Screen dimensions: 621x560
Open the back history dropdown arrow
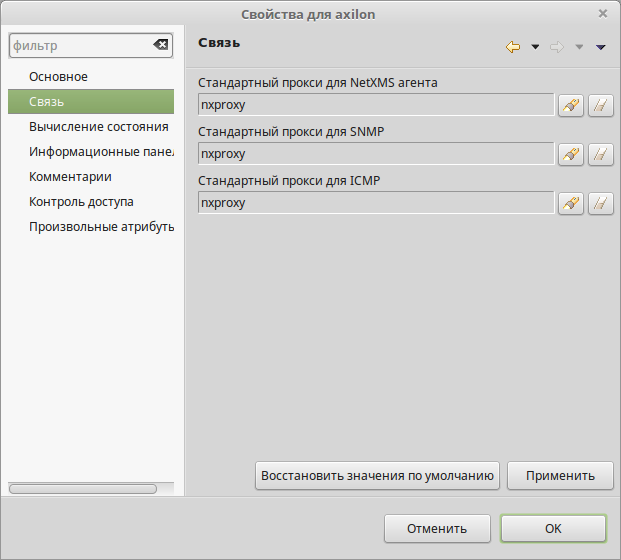point(535,47)
